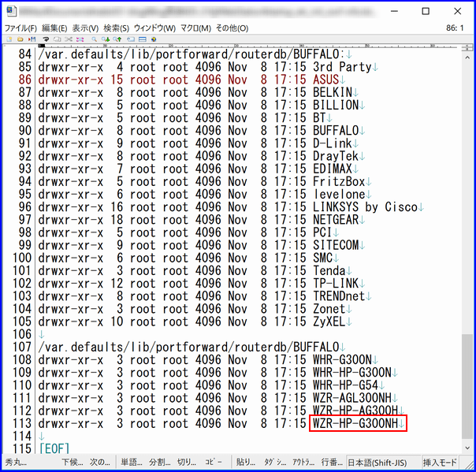Open the ウィンドウ(W) menu

click(x=154, y=28)
